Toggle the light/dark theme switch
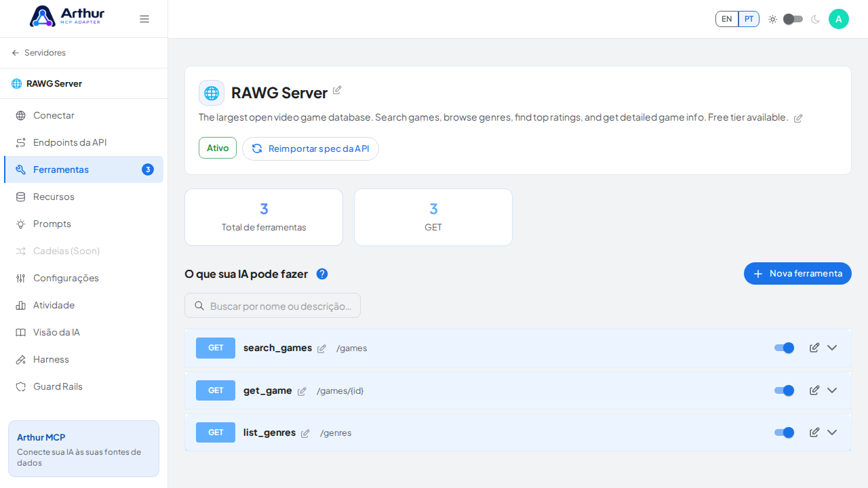The width and height of the screenshot is (868, 488). (x=793, y=19)
